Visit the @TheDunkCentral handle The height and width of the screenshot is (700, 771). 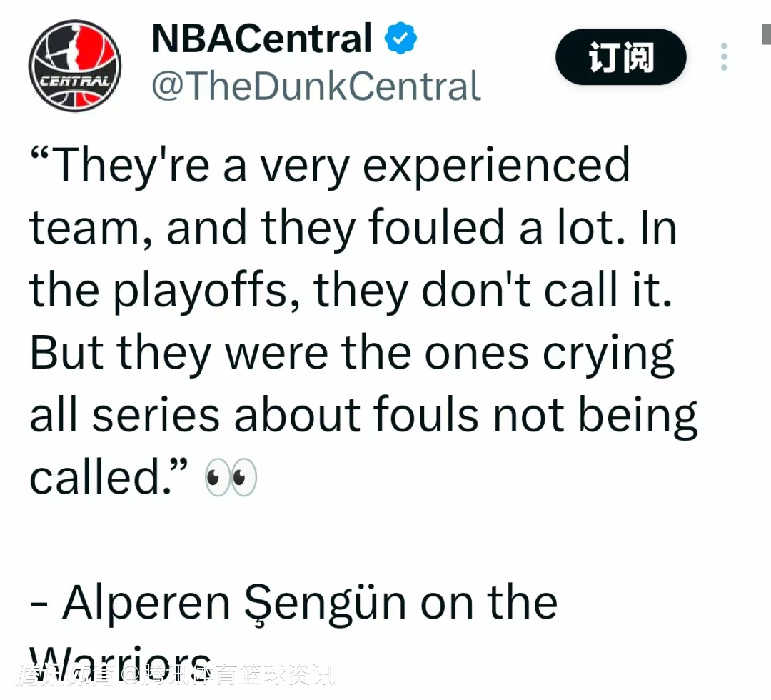(316, 86)
